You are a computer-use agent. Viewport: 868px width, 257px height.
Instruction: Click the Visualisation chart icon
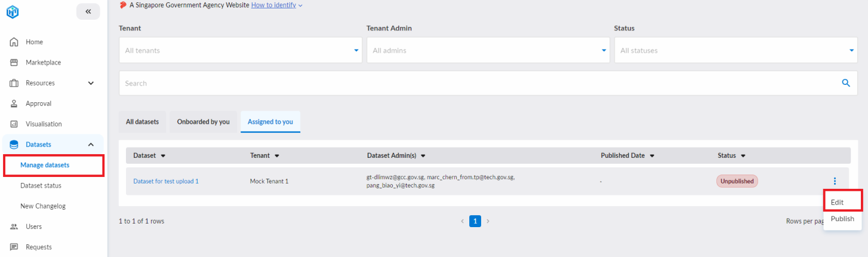click(14, 124)
